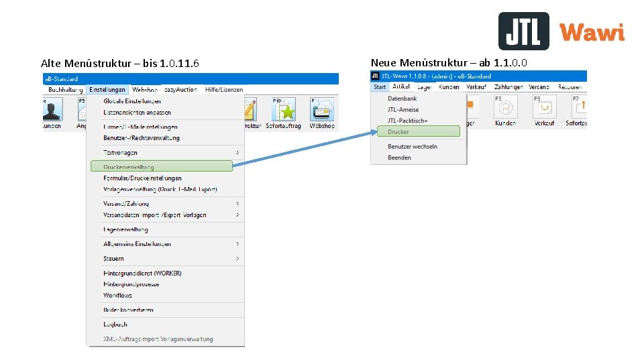Select the Lagerverwaltung menu entry

tap(125, 229)
